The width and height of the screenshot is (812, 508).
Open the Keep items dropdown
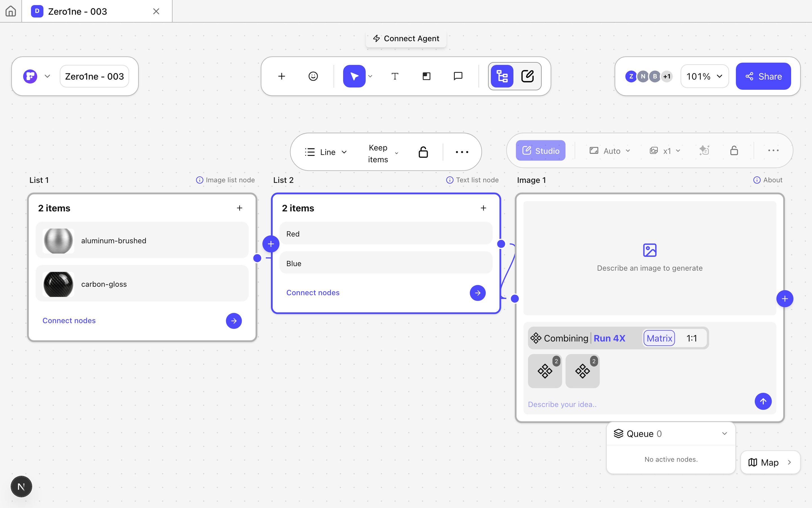coord(383,153)
